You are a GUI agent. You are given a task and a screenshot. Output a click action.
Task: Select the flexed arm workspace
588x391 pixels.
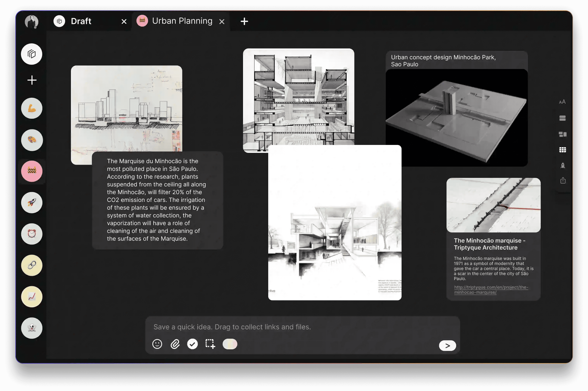tap(32, 108)
